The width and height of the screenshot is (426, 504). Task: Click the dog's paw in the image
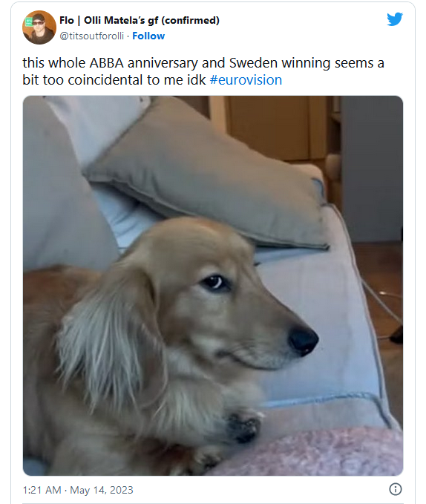coord(244,426)
